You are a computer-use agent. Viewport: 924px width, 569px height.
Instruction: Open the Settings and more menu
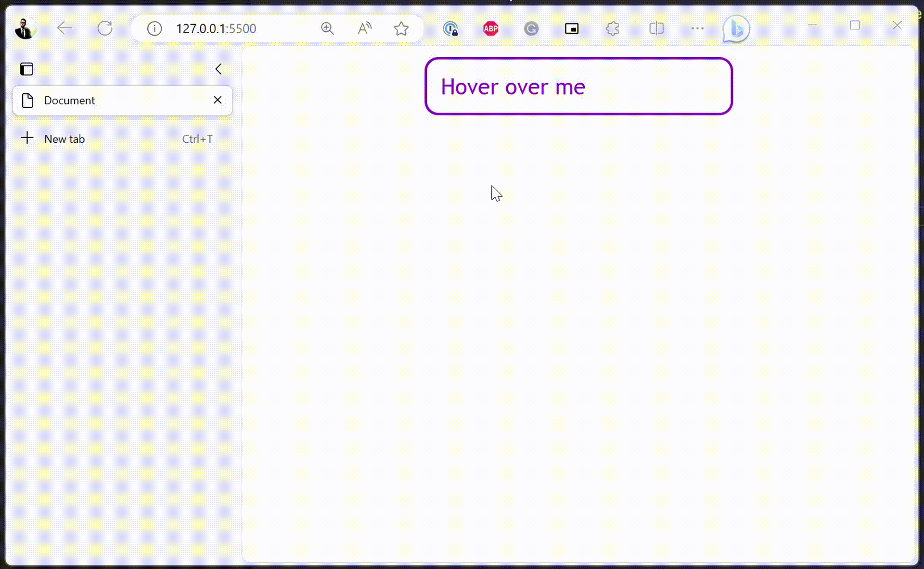coord(697,28)
